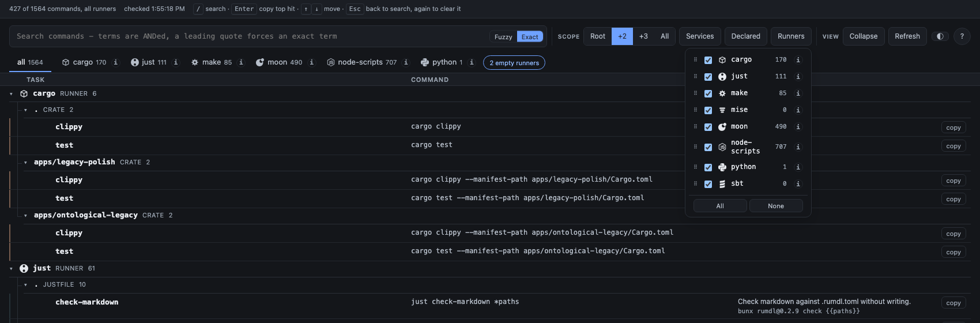
Task: Click info icon for sbt in runners popup
Action: pos(798,183)
